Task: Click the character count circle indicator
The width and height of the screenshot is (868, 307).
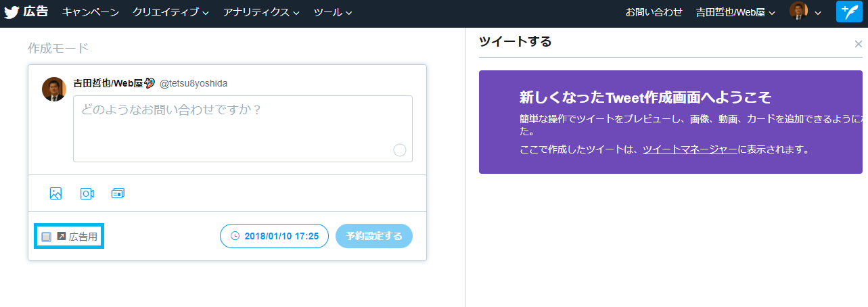Action: (x=399, y=150)
